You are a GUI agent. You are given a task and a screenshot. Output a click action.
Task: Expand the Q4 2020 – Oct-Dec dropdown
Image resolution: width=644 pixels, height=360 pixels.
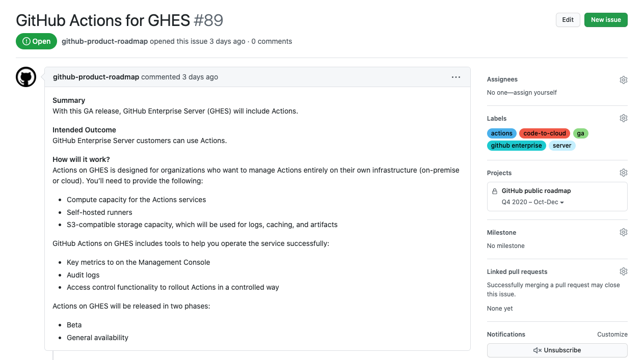pos(533,202)
